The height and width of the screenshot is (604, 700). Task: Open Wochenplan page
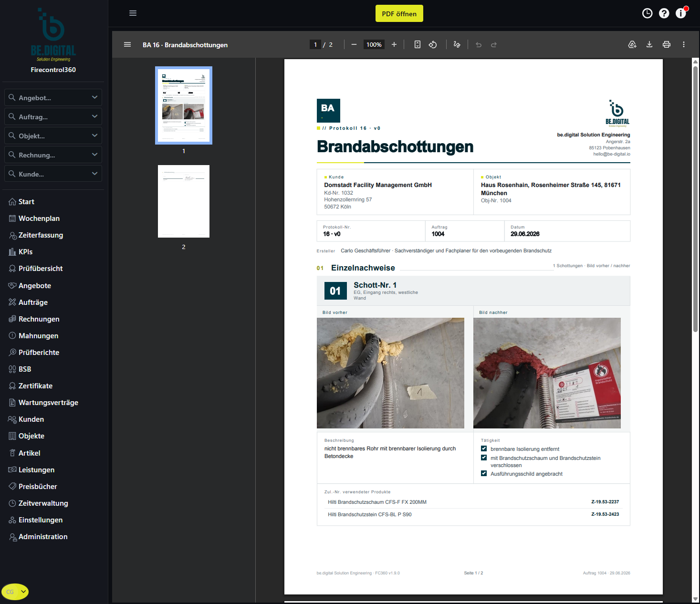(x=39, y=219)
